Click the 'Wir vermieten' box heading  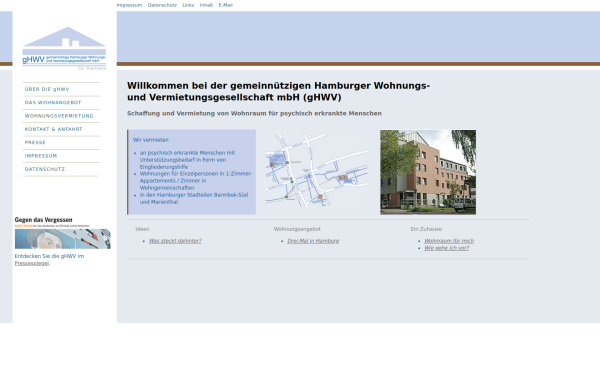pos(151,140)
